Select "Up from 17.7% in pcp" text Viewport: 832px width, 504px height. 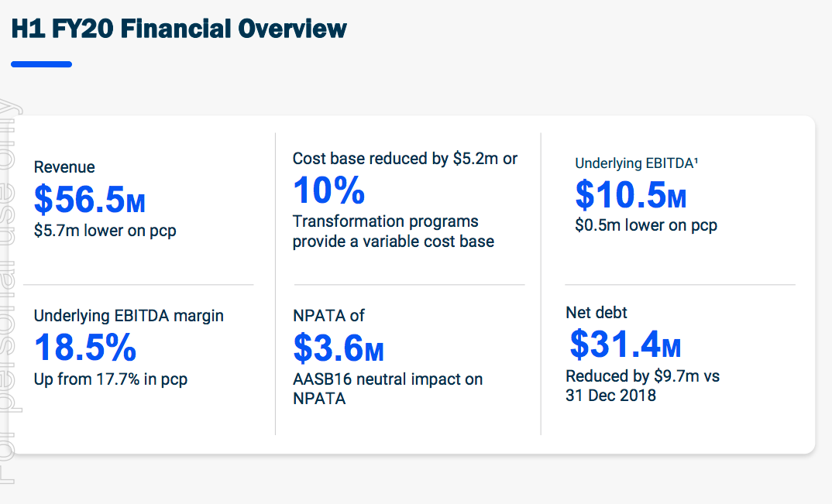(x=111, y=379)
